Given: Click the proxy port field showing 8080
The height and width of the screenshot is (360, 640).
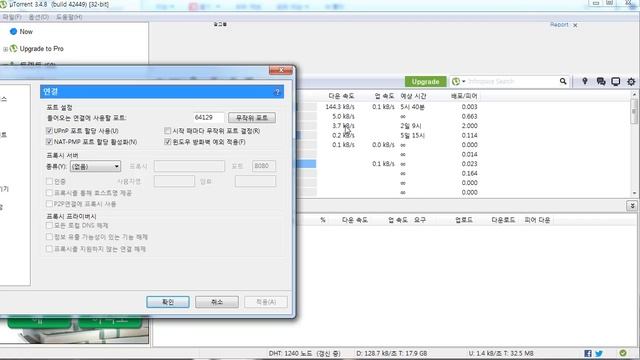Looking at the screenshot, I should (x=264, y=166).
